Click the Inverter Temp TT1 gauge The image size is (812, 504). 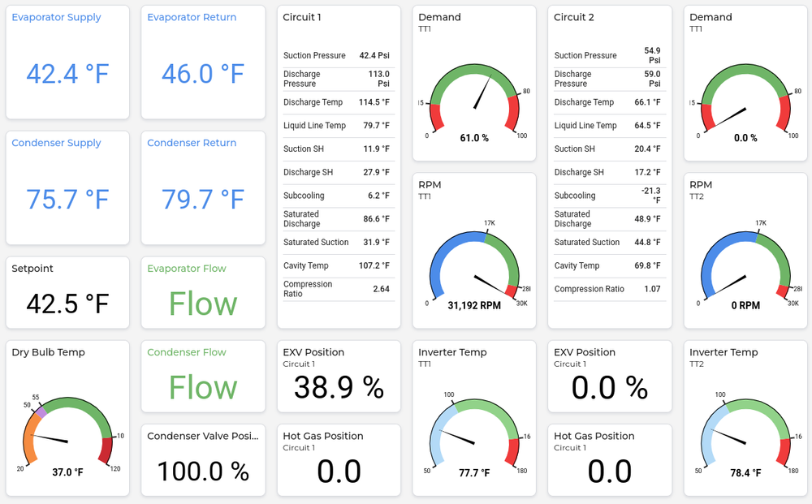click(474, 435)
